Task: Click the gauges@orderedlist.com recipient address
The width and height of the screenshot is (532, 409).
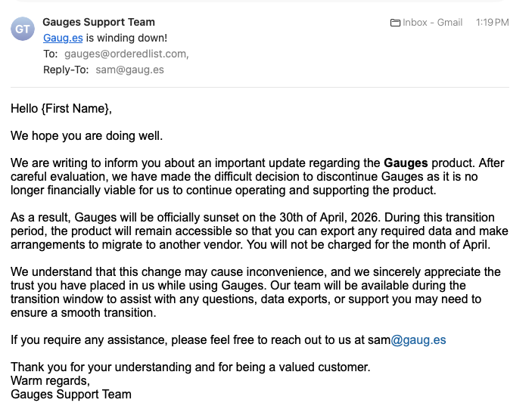Action: pyautogui.click(x=126, y=54)
